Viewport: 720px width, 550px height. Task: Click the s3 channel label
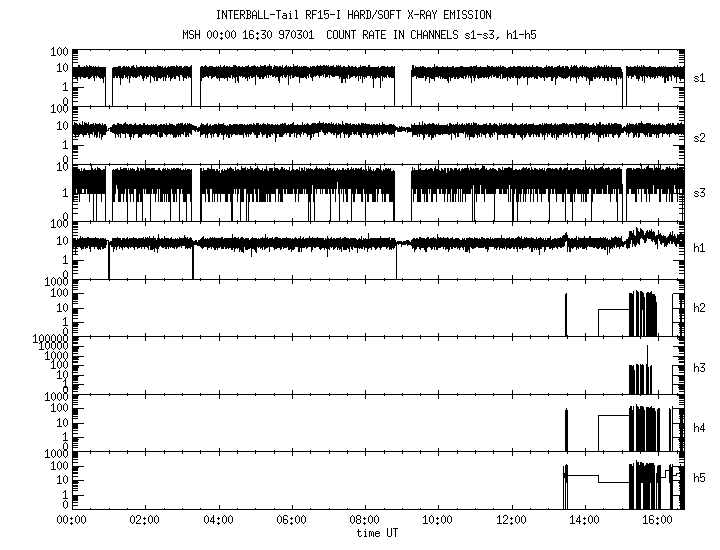click(699, 192)
